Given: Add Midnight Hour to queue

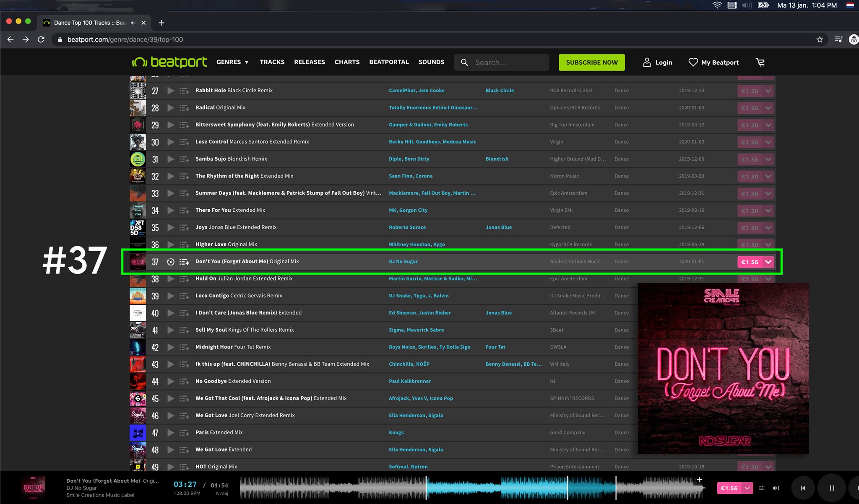Looking at the screenshot, I should (x=184, y=347).
